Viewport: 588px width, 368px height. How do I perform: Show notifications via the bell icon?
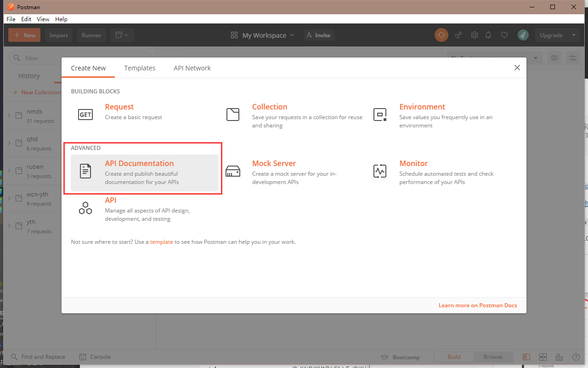[x=489, y=35]
